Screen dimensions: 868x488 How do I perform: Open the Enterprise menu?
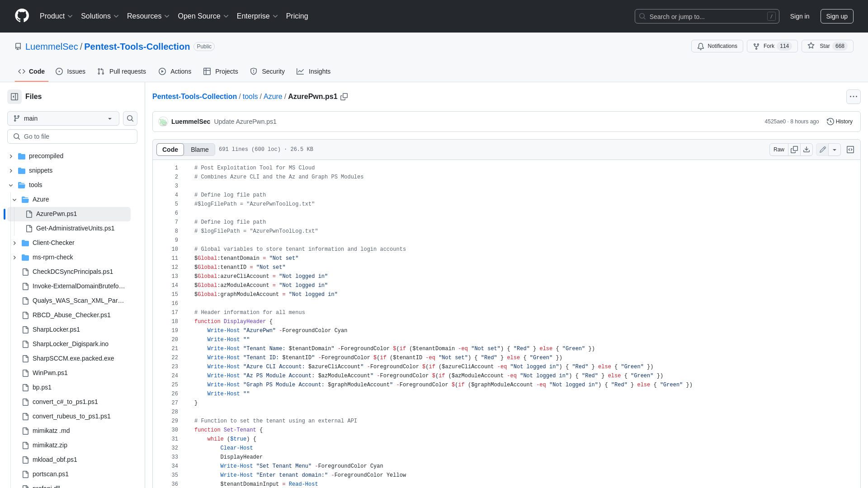coord(257,16)
